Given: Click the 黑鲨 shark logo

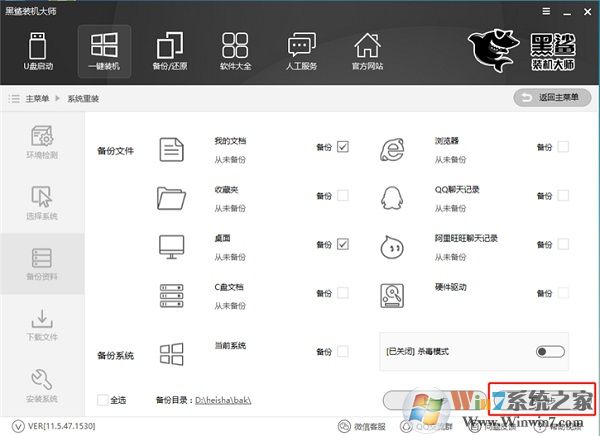Looking at the screenshot, I should [x=494, y=51].
